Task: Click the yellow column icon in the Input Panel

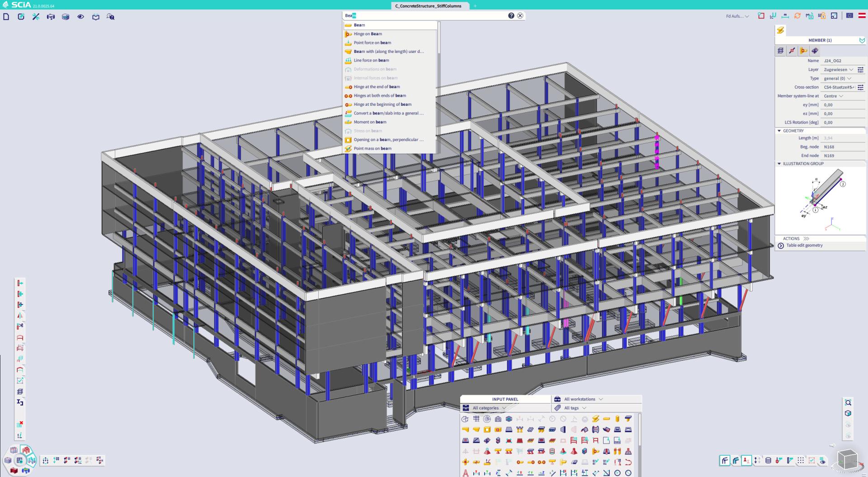Action: pos(617,420)
